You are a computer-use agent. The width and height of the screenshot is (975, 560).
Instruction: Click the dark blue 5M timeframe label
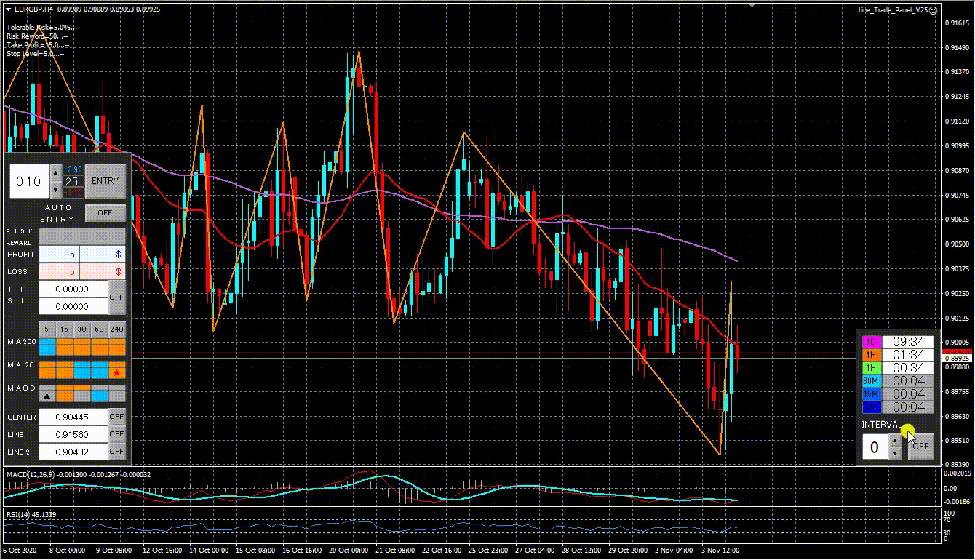click(872, 407)
